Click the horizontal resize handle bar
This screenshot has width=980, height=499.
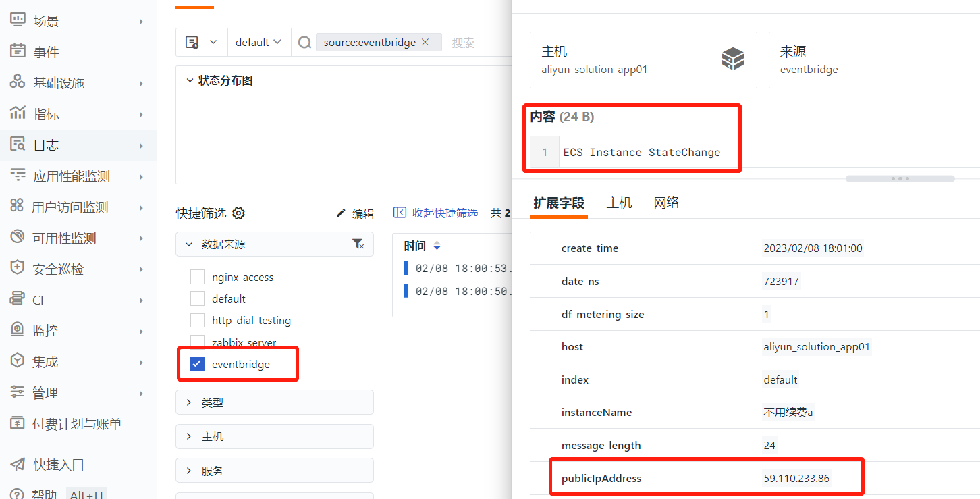click(900, 179)
